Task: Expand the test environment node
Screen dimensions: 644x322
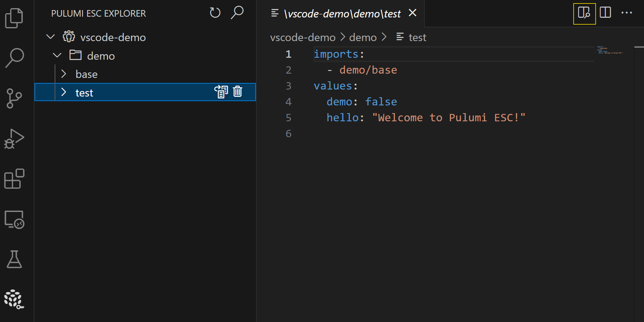Action: point(64,92)
